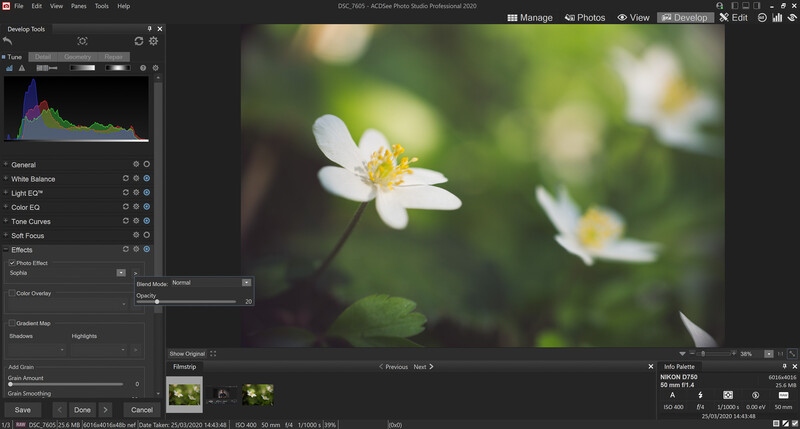Open the histogram options gear icon
The width and height of the screenshot is (800, 429).
tap(156, 68)
